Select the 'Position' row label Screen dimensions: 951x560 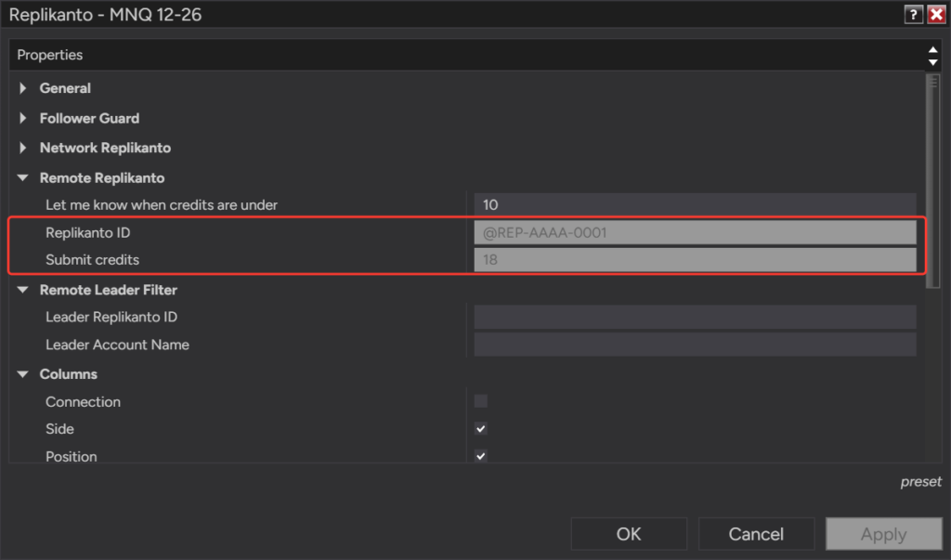click(x=71, y=456)
